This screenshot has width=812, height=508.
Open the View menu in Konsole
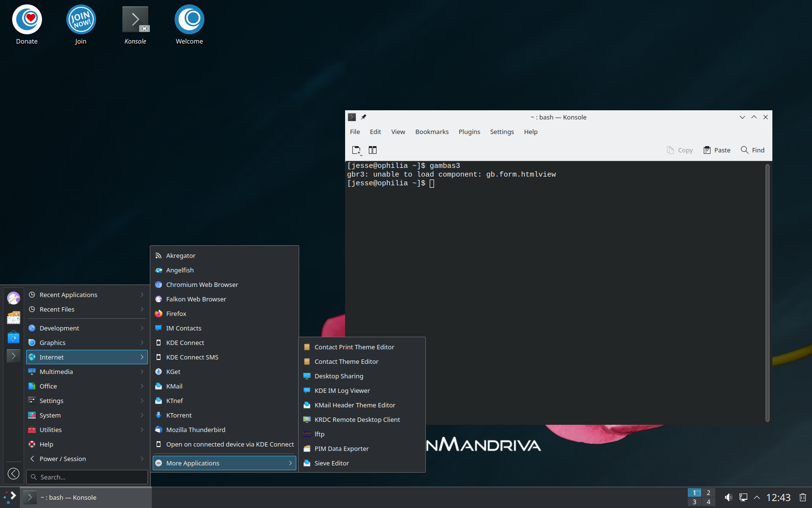[x=398, y=132]
